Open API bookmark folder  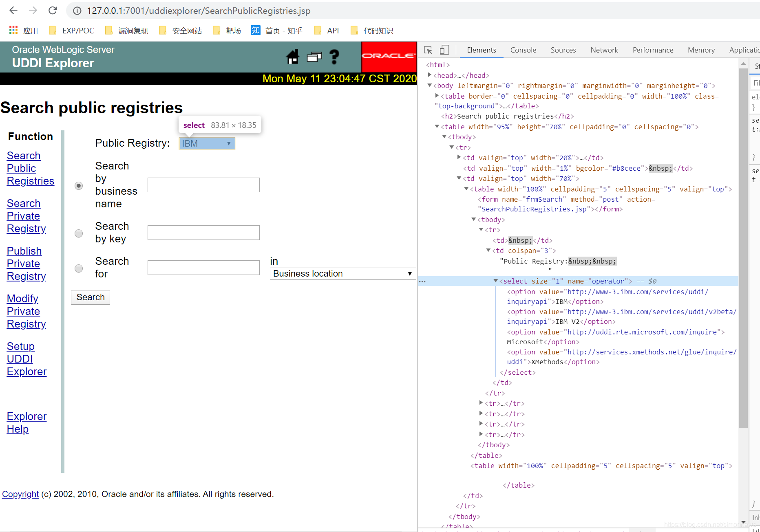tap(326, 31)
